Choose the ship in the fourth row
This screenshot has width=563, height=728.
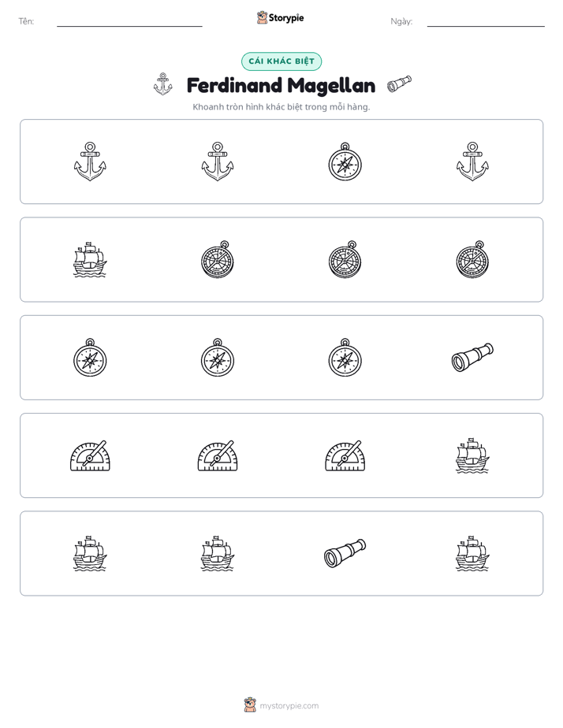(x=472, y=455)
